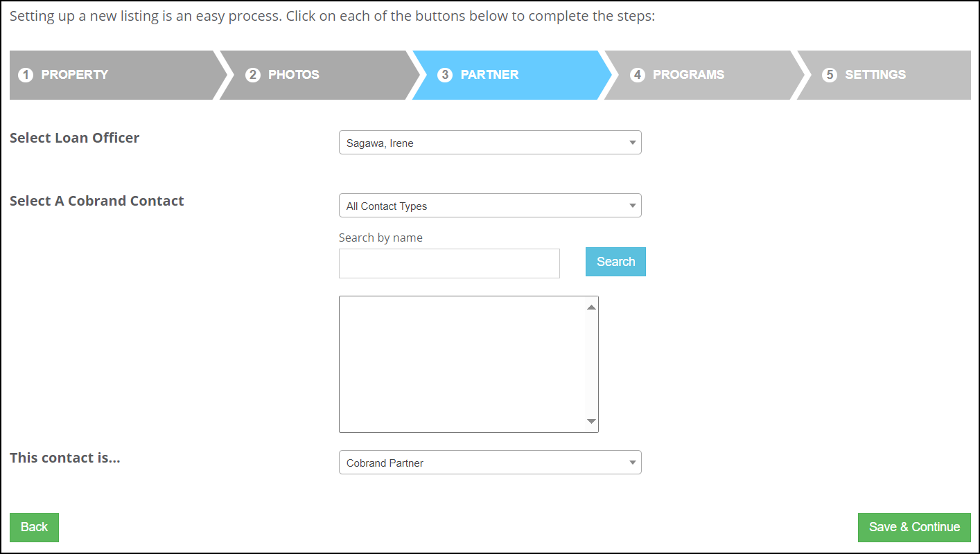Click the Loan Officer dropdown arrow

pyautogui.click(x=632, y=143)
